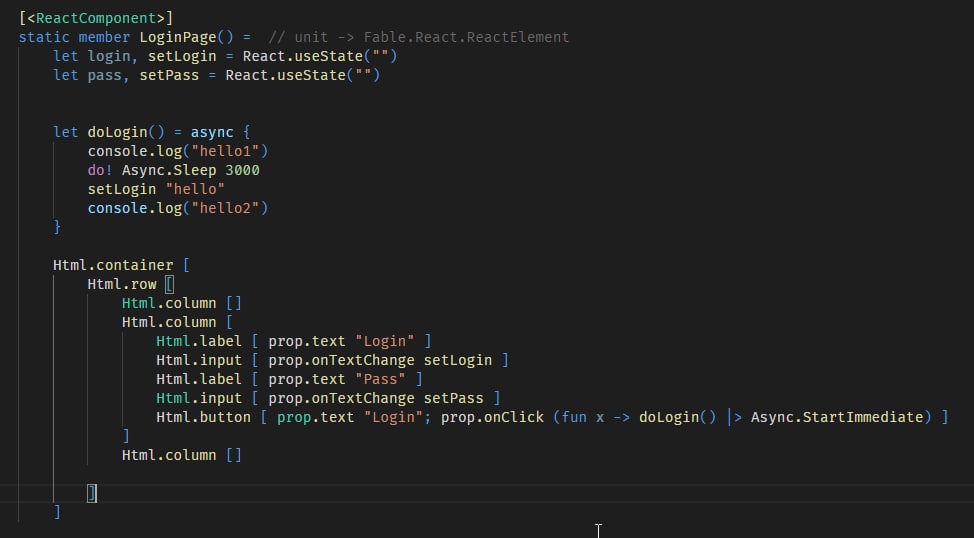Click the final closing bracket of Html.container
Screen dimensions: 974x538
[x=57, y=512]
